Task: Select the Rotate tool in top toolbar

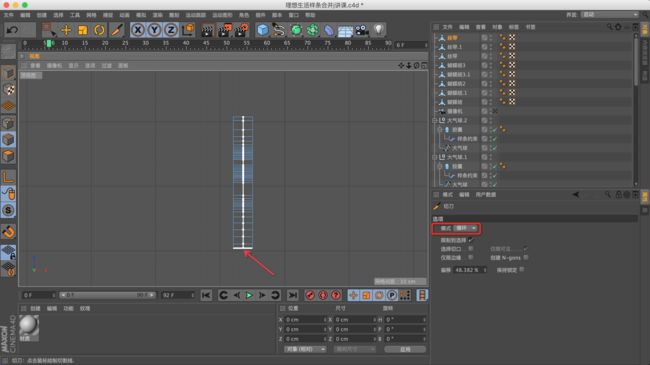Action: (99, 30)
